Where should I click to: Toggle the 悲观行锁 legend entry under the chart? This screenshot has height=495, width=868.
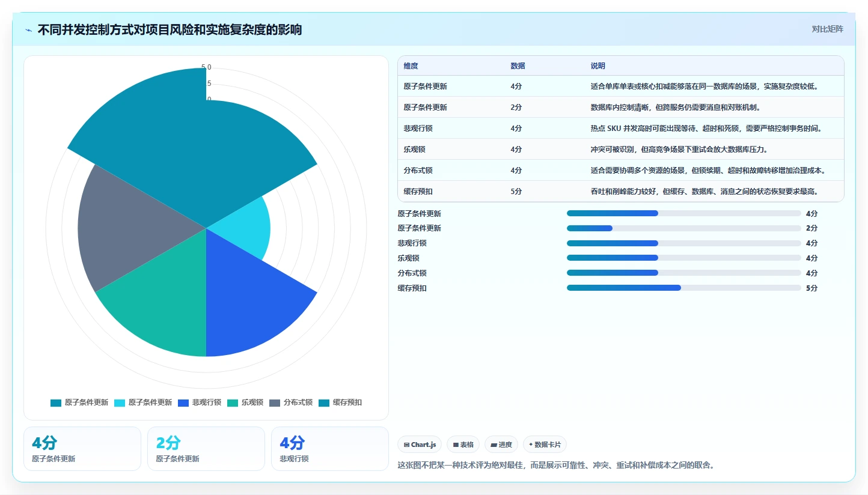[200, 402]
